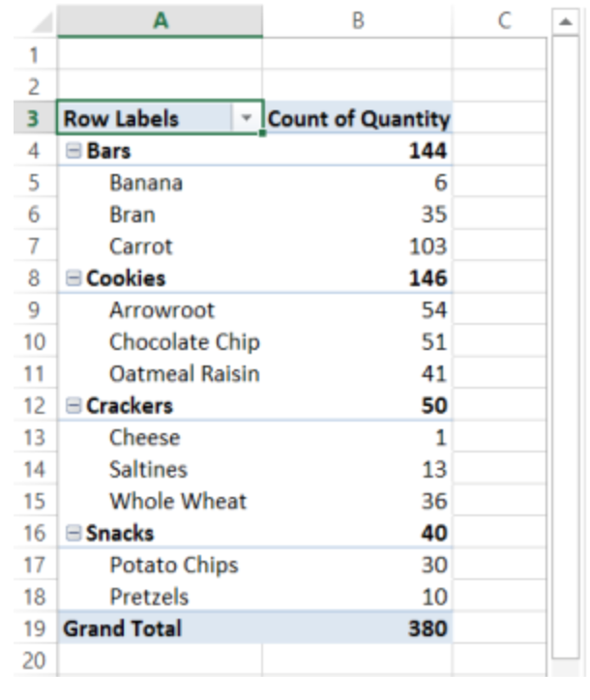590x700 pixels.
Task: Click the Chocolate Chip cell
Action: pyautogui.click(x=184, y=342)
